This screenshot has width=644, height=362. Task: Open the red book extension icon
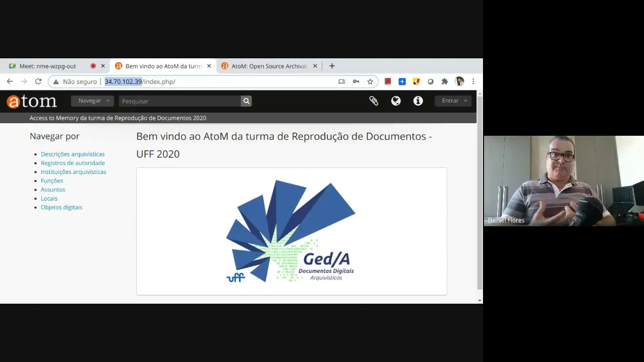[x=388, y=81]
